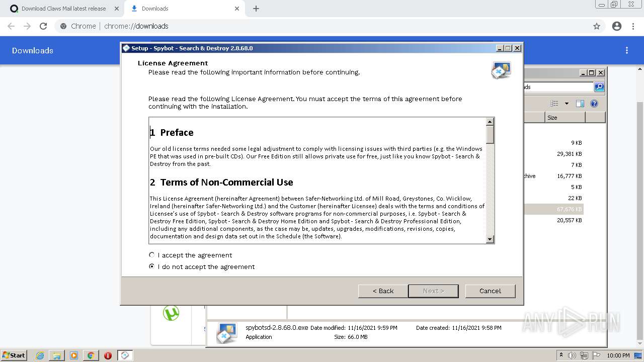Viewport: 644px width, 362px height.
Task: Open Explorer help icon
Action: pyautogui.click(x=594, y=104)
